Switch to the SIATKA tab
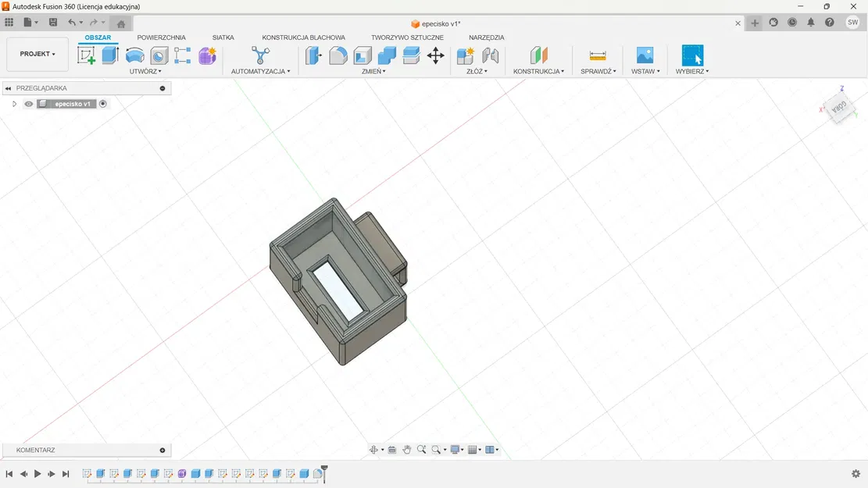 tap(223, 37)
